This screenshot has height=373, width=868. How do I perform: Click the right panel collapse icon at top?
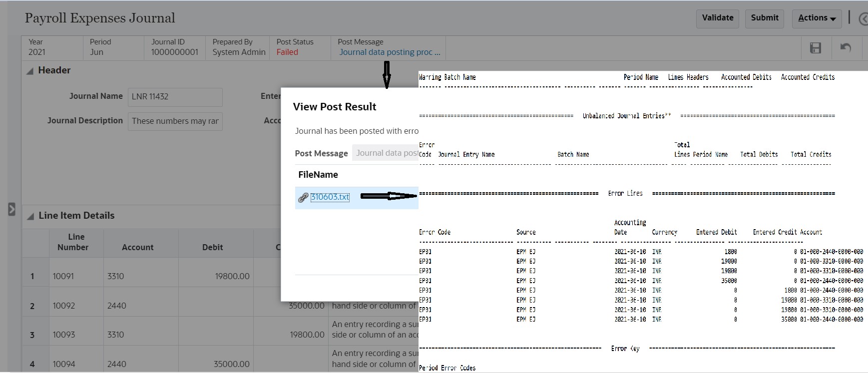pos(863,19)
